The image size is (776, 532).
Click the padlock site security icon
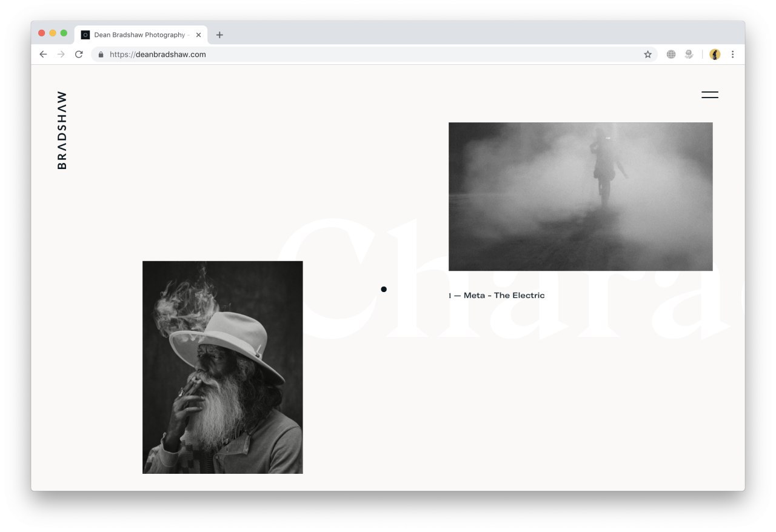point(101,55)
